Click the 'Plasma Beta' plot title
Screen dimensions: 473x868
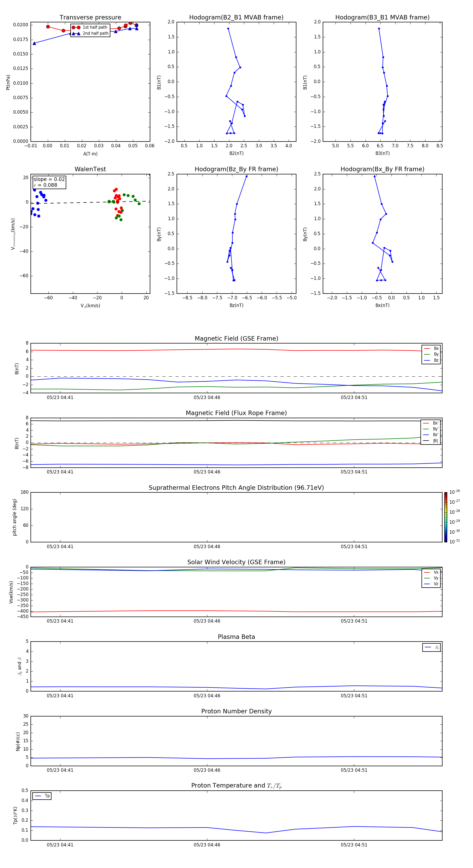coord(236,637)
